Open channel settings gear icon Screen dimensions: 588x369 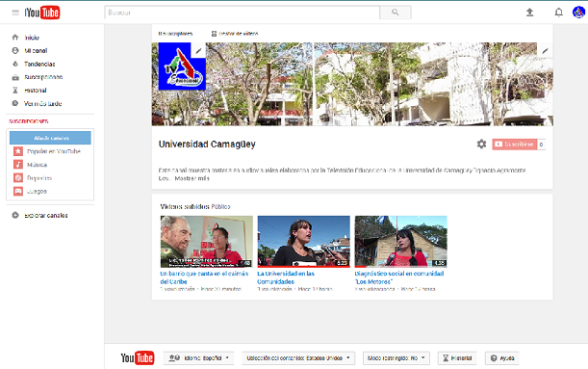pos(481,145)
